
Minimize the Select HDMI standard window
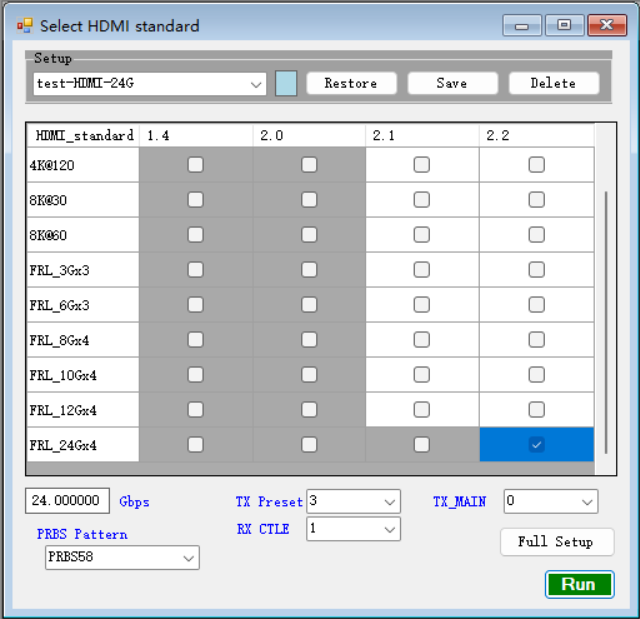tap(522, 26)
